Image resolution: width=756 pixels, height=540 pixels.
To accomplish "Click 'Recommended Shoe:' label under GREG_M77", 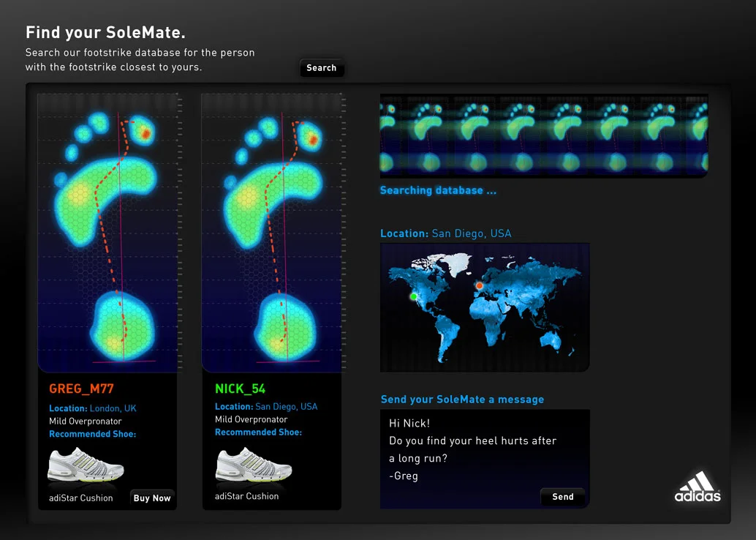I will click(x=93, y=434).
